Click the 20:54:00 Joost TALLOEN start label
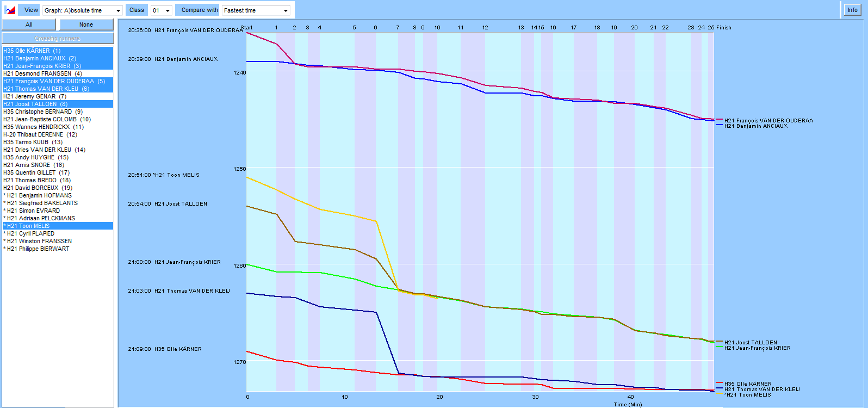Screen dimensions: 868x408 pyautogui.click(x=168, y=204)
